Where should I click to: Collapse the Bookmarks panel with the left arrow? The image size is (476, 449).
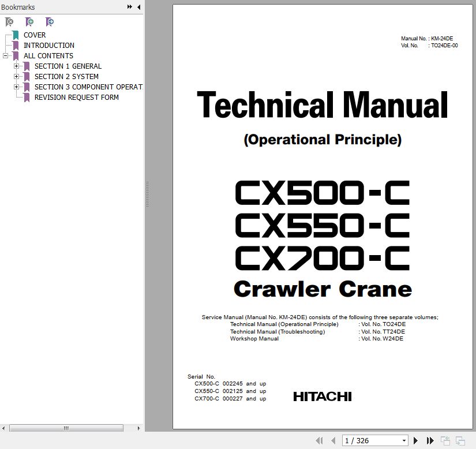138,7
